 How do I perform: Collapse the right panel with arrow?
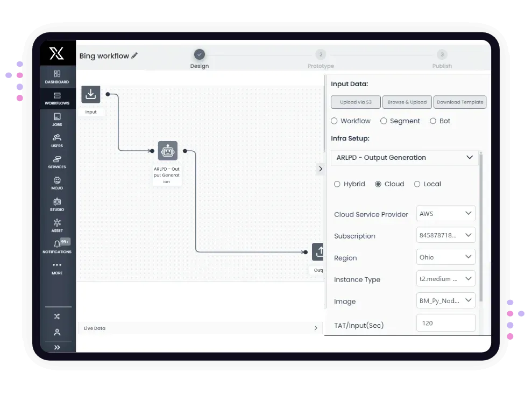(x=320, y=169)
